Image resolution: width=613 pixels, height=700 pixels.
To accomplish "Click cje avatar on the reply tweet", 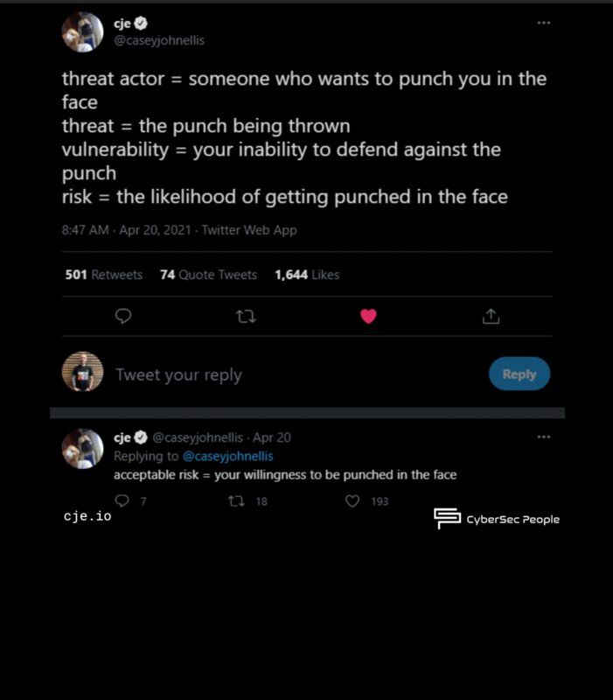I will click(x=82, y=448).
